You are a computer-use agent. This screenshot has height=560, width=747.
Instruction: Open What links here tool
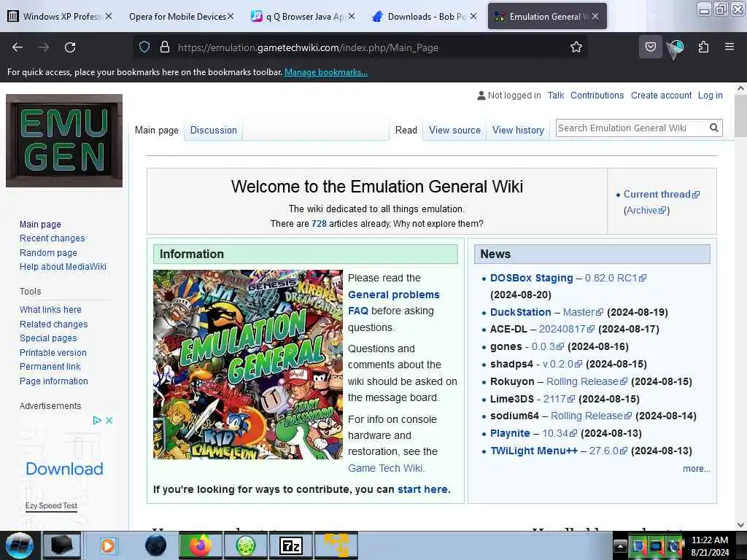(x=50, y=309)
